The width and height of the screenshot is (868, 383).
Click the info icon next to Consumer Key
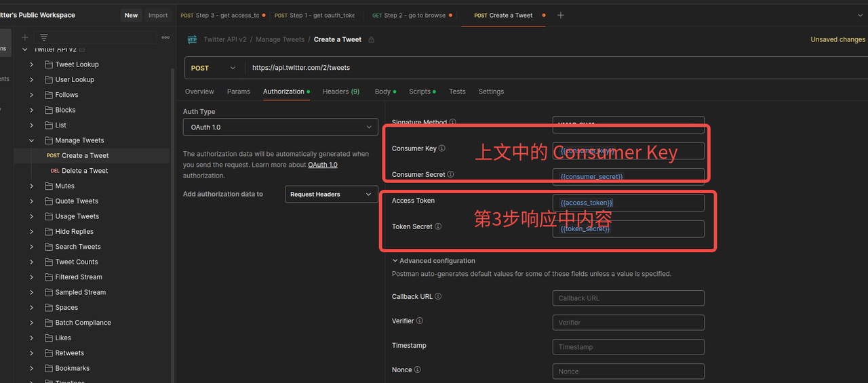point(442,148)
